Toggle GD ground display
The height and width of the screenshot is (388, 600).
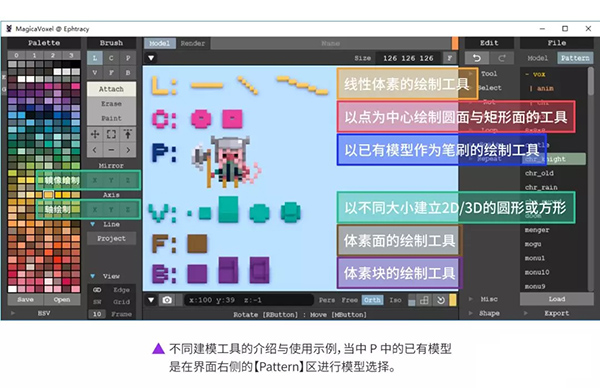point(97,290)
